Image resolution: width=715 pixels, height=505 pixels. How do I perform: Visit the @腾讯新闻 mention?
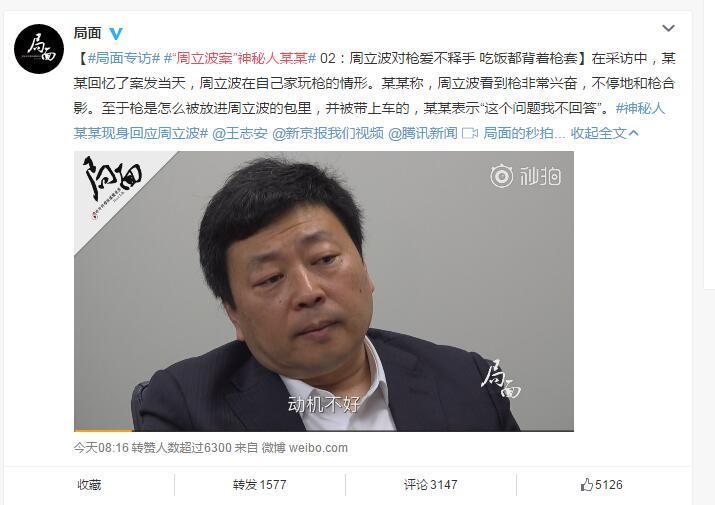pos(423,133)
